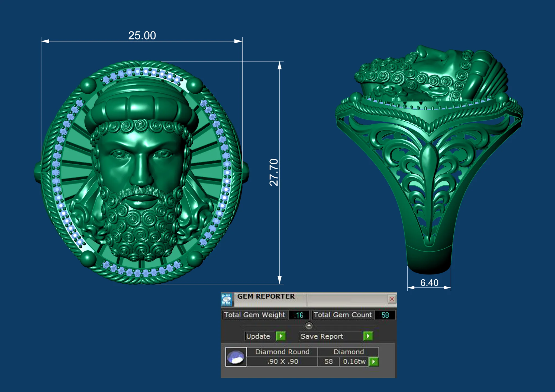
Task: Click the 27.70 height dimension label
Action: click(274, 172)
